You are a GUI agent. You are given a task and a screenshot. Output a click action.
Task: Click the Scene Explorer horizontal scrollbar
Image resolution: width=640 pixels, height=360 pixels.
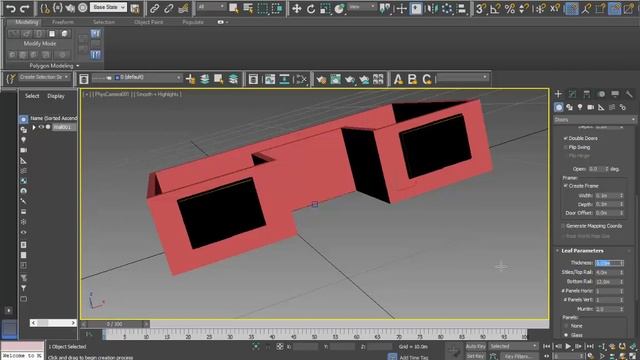click(x=53, y=323)
